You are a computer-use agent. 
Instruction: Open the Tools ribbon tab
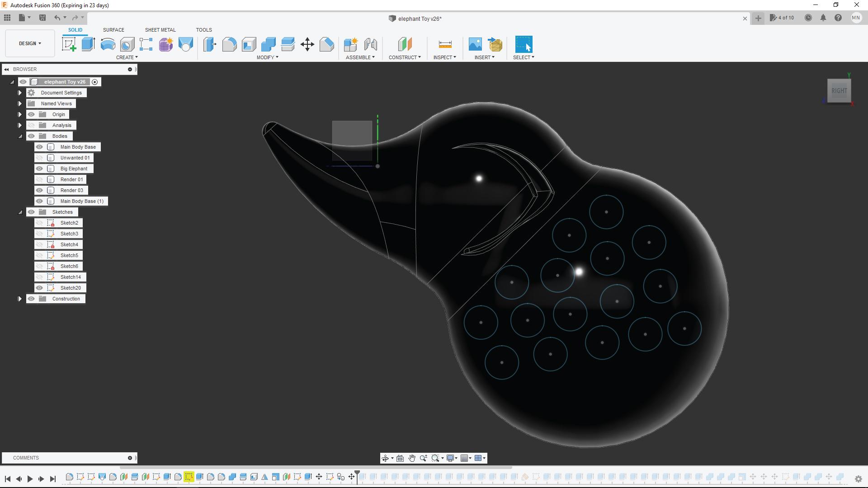pyautogui.click(x=203, y=29)
